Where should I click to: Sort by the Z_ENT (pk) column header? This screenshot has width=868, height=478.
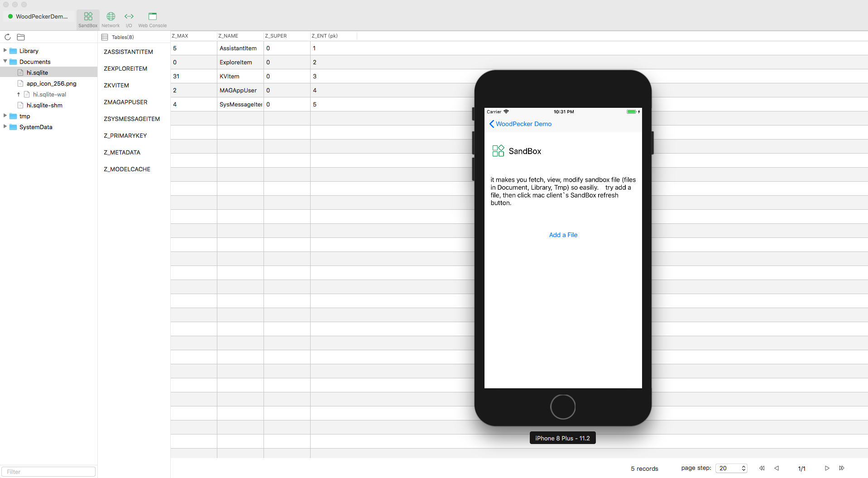(334, 36)
